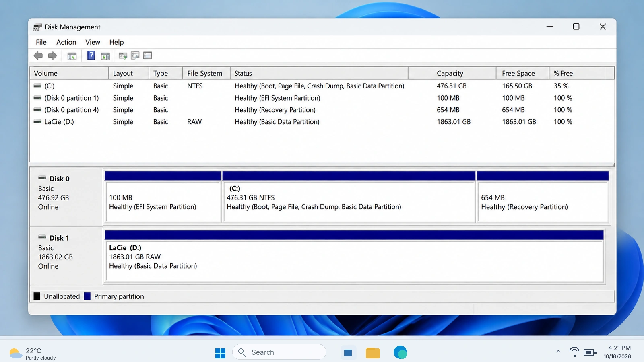Click the Status column header

coord(319,73)
